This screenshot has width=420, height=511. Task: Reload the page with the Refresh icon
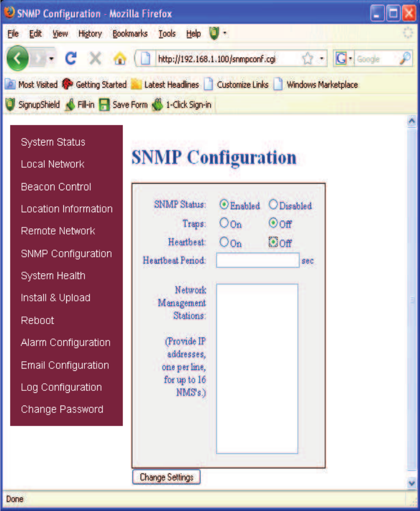click(71, 59)
